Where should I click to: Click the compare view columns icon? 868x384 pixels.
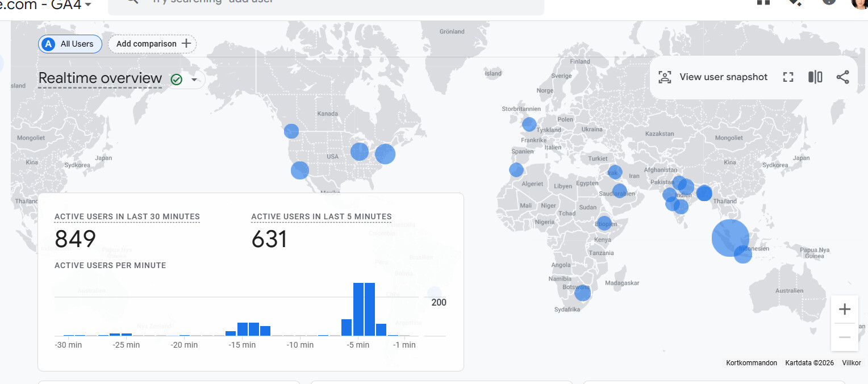point(815,77)
